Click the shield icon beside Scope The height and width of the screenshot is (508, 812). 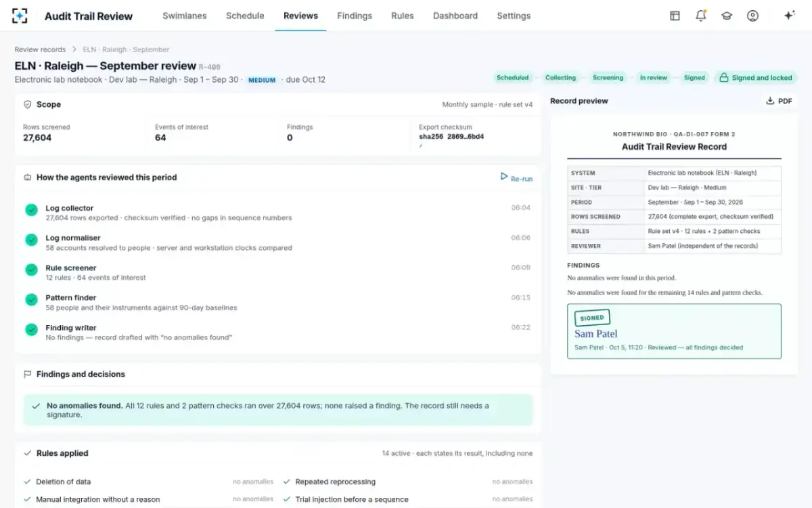[x=28, y=104]
